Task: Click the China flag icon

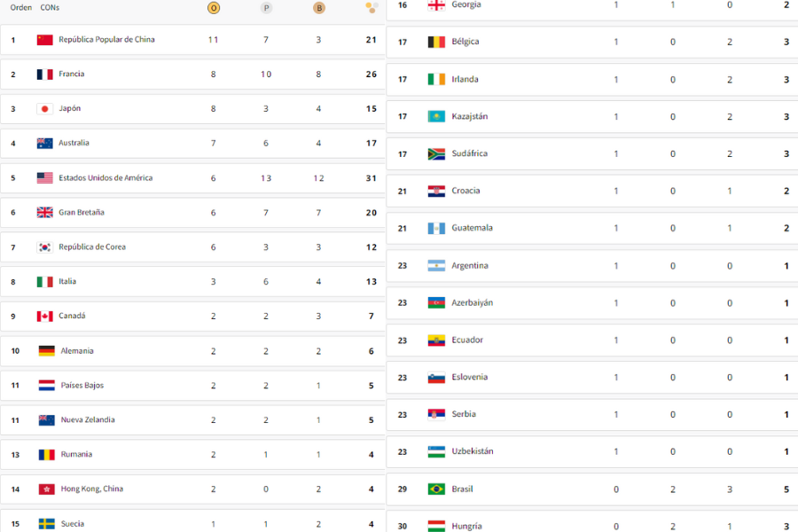Action: pyautogui.click(x=45, y=40)
